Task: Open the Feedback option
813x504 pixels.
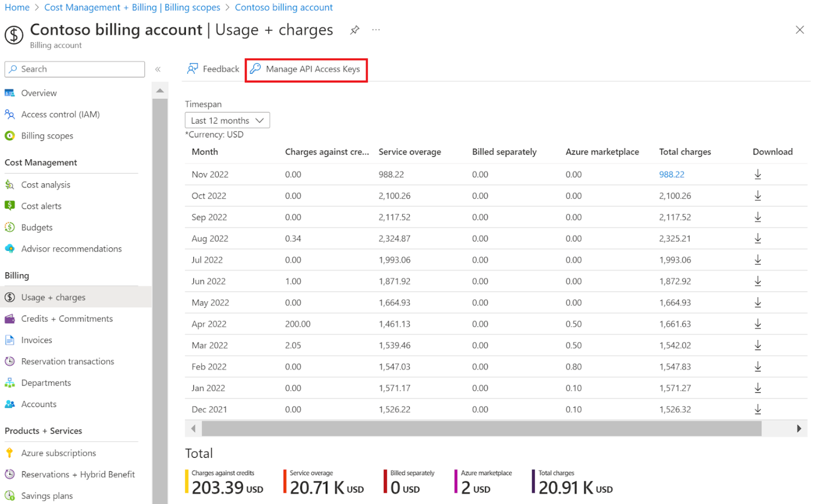Action: (213, 69)
